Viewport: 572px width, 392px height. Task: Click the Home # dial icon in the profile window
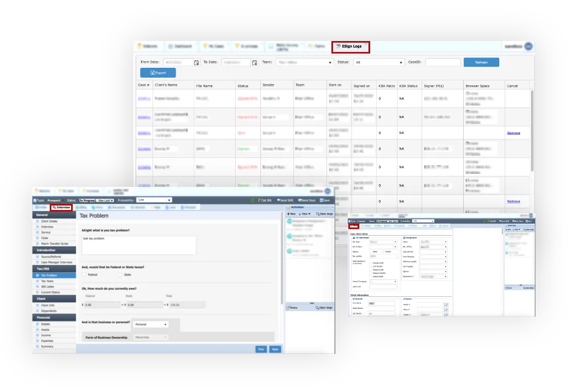pos(446,305)
